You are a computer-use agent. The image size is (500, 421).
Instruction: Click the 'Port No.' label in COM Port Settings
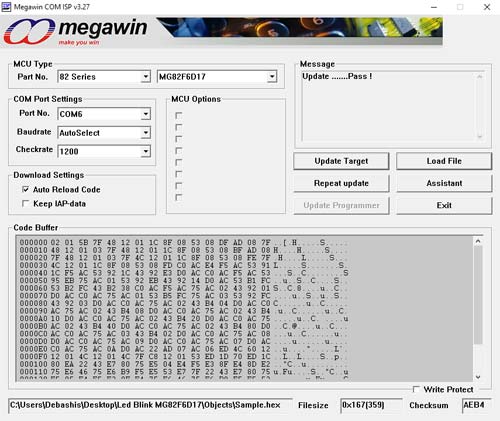click(x=34, y=113)
